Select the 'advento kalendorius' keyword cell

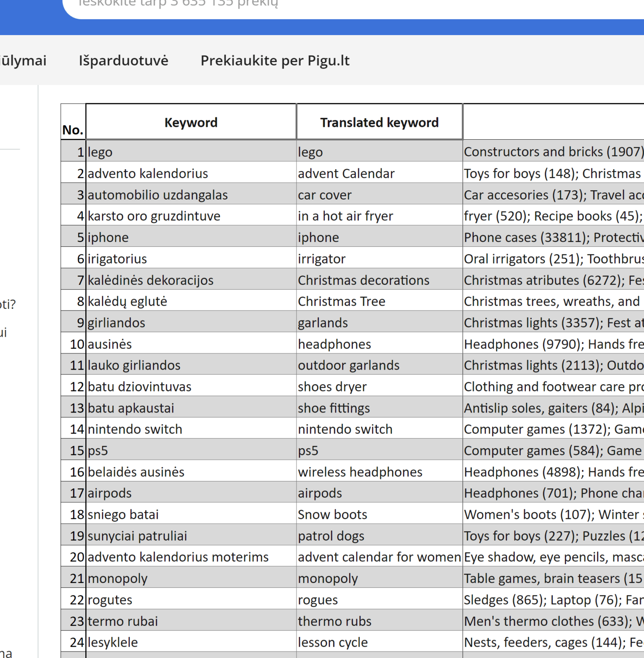tap(191, 172)
